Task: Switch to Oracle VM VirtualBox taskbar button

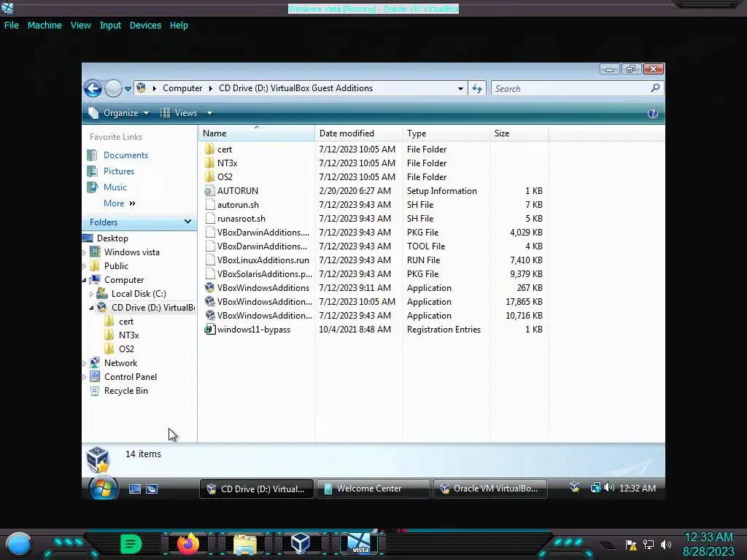Action: point(489,489)
